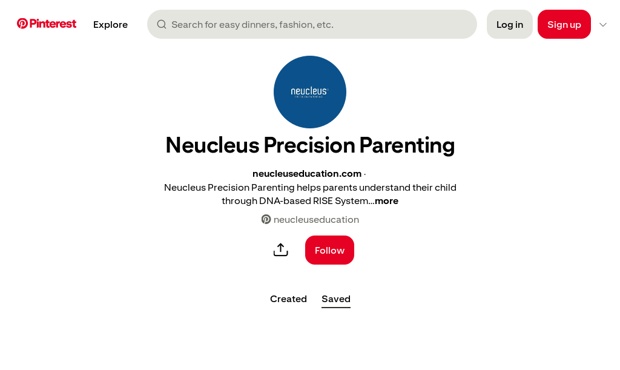Click the neucleus text inside the avatar
This screenshot has height=370, width=620.
[309, 91]
